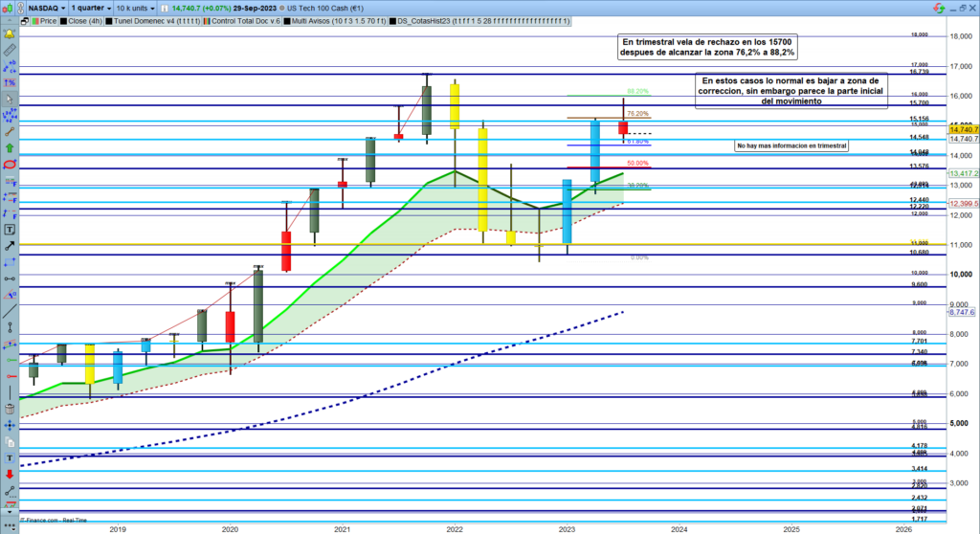Open the NASDAQ symbol dropdown

pyautogui.click(x=44, y=6)
